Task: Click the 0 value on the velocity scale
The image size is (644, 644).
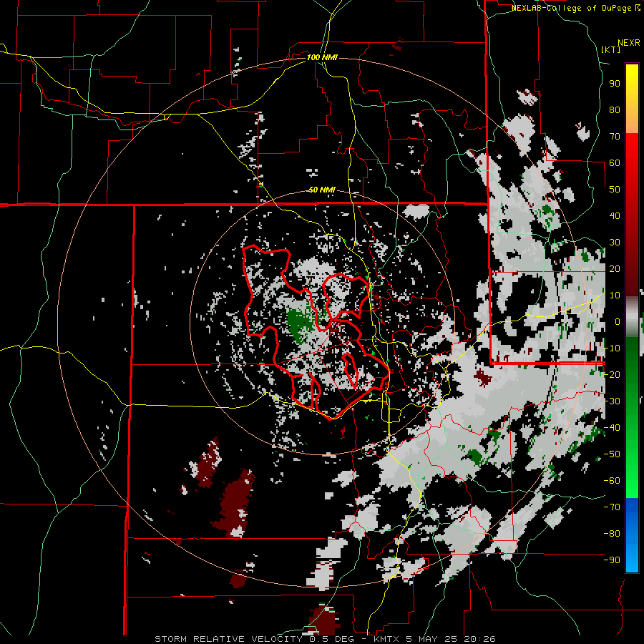Action: (618, 321)
